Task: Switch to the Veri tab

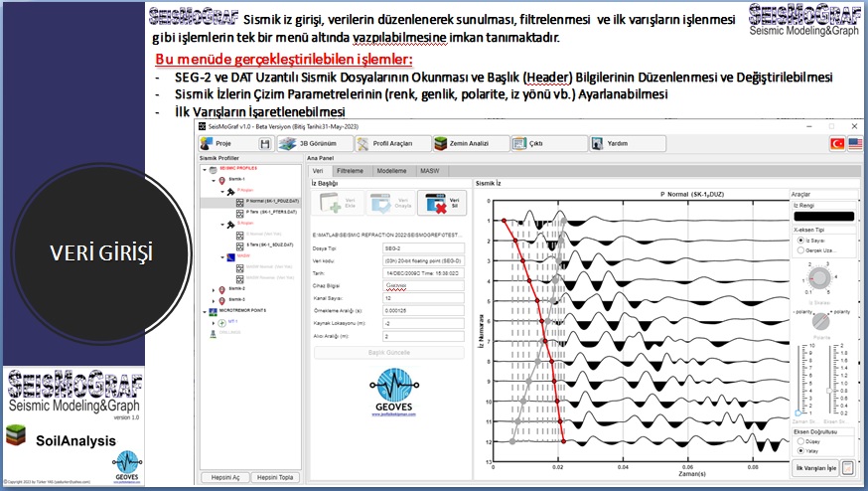Action: tap(319, 171)
